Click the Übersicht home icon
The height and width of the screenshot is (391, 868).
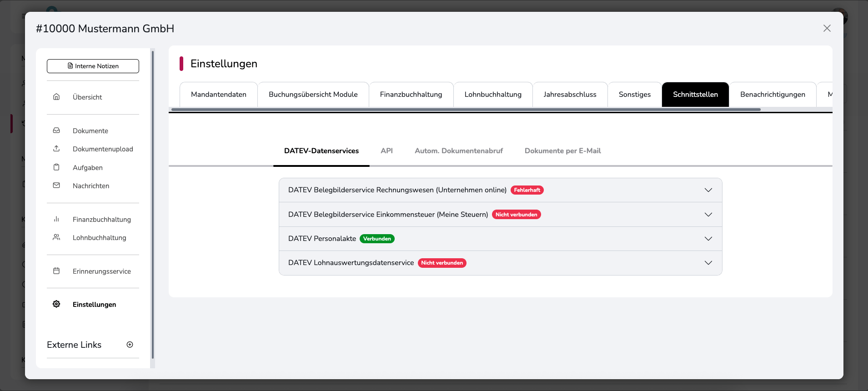click(56, 97)
